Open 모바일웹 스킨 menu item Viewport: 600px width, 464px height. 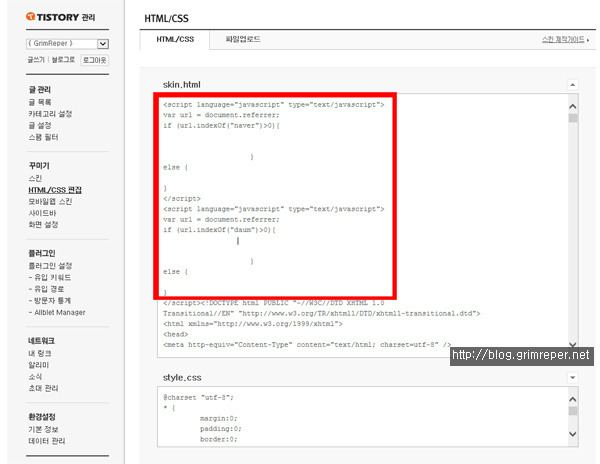pos(50,201)
